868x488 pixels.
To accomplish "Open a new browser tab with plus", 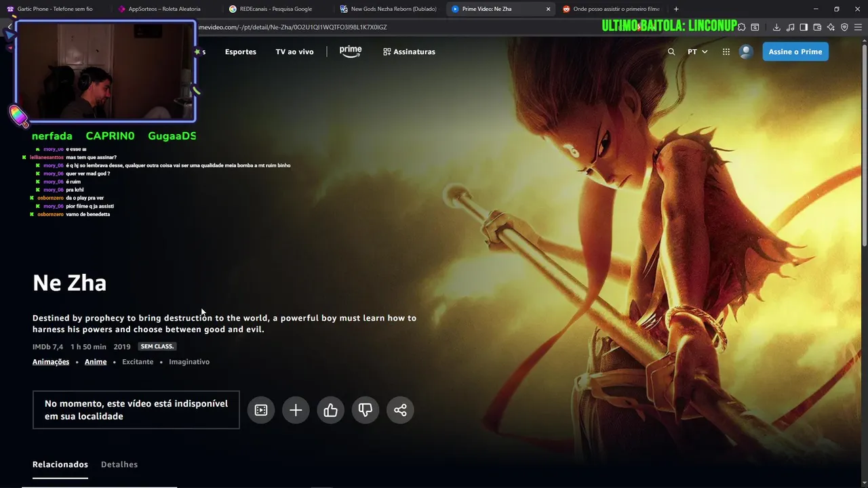I will (x=676, y=9).
